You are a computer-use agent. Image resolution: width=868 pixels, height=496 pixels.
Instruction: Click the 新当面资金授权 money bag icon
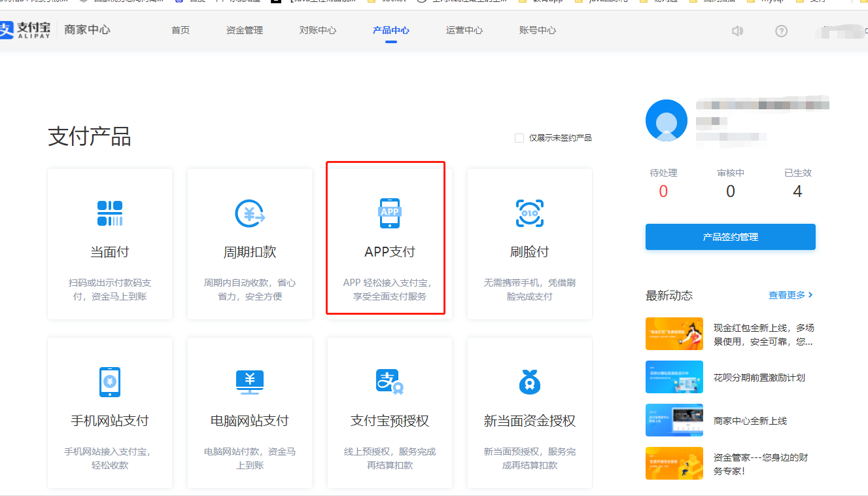(530, 382)
